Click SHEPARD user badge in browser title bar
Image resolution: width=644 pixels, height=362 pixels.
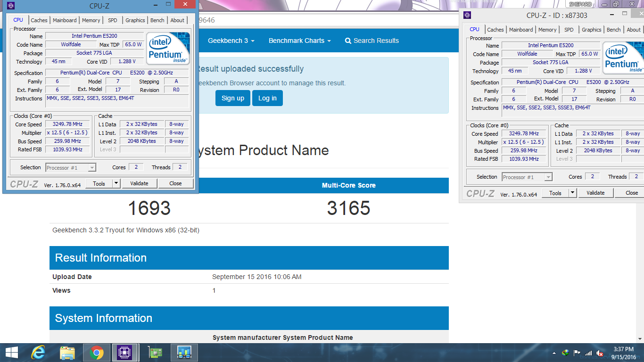(x=580, y=4)
